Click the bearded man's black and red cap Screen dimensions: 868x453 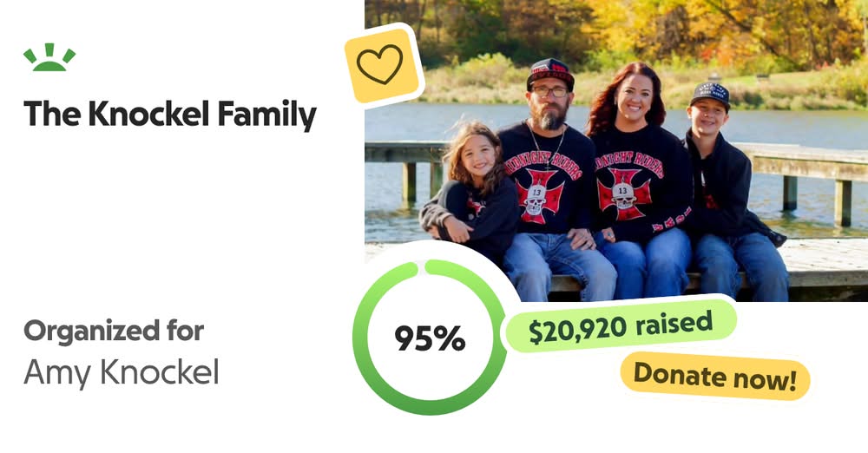coord(549,74)
